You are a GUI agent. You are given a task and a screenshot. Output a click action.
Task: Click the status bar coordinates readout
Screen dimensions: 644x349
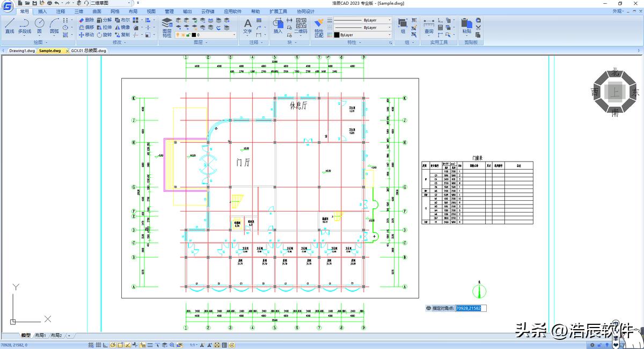(14, 345)
